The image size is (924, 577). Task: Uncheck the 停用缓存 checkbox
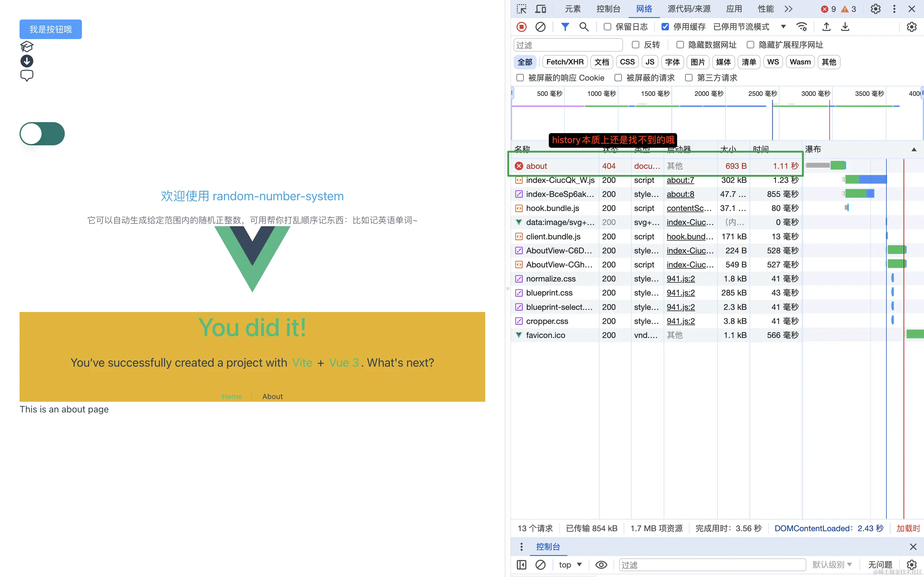click(665, 27)
